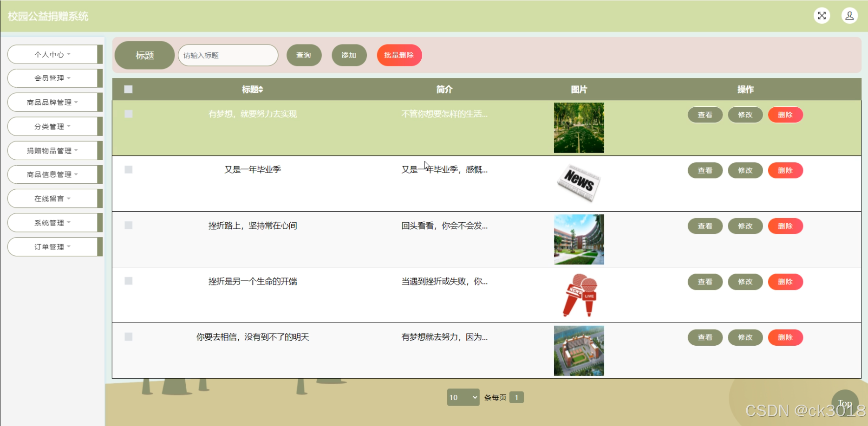Go to page 1 in pagination
Viewport: 868px width, 426px height.
click(x=516, y=397)
